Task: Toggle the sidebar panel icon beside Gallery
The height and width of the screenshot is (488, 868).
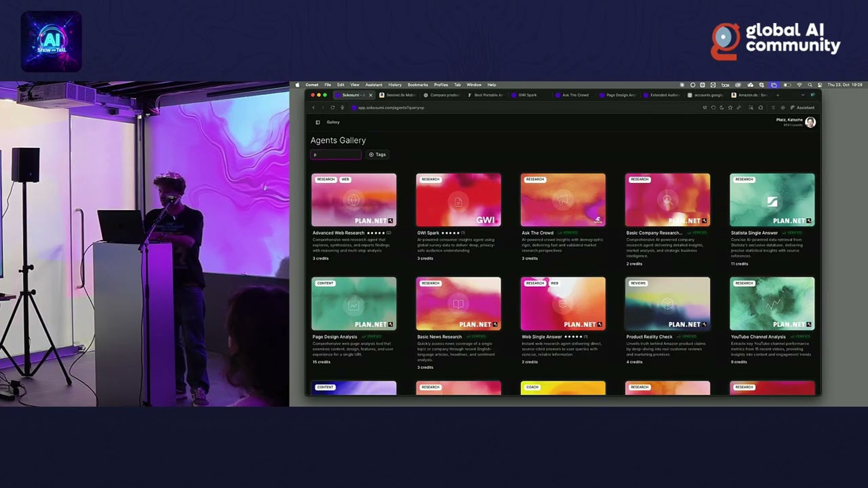Action: pos(318,122)
